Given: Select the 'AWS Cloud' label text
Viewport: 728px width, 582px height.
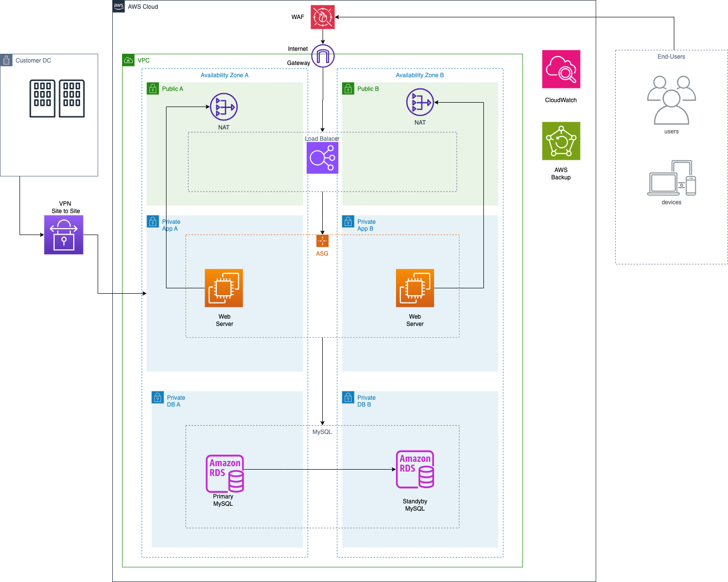Looking at the screenshot, I should pyautogui.click(x=143, y=7).
